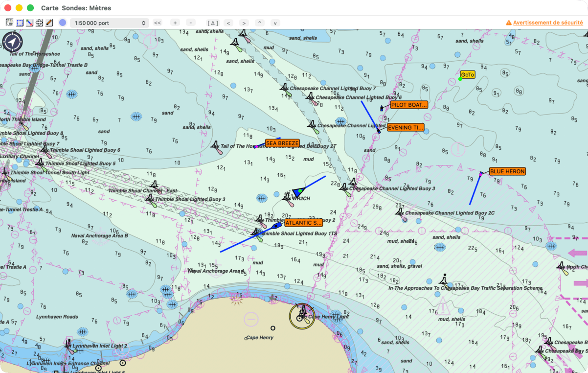
Task: Click the Thimble Shoal Tunnel South Light label
Action: [50, 172]
